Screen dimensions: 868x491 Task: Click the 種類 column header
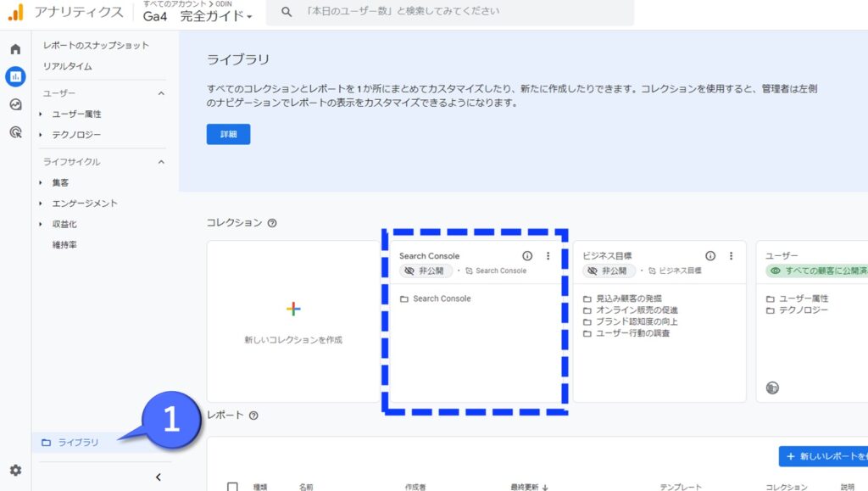coord(260,487)
